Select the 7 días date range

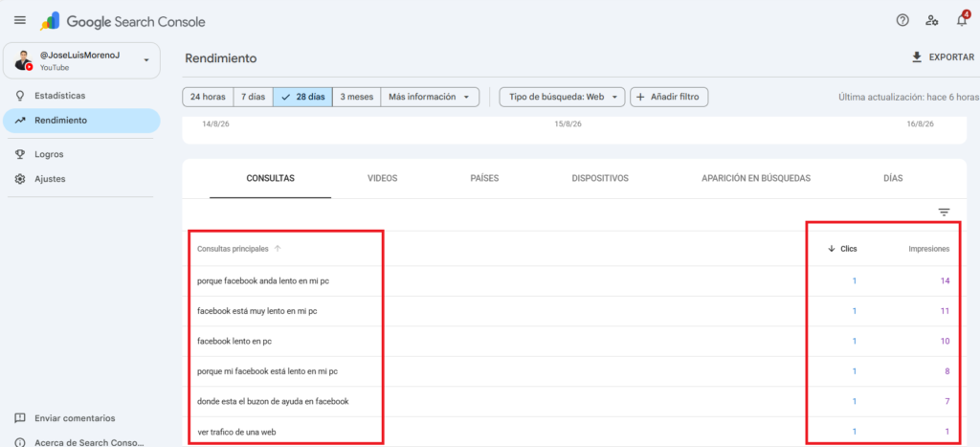(253, 97)
